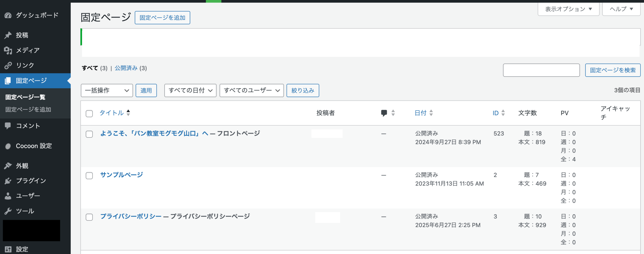Viewport: 644px width, 254px height.
Task: Click the chain link icon for リンク
Action: pos(8,65)
